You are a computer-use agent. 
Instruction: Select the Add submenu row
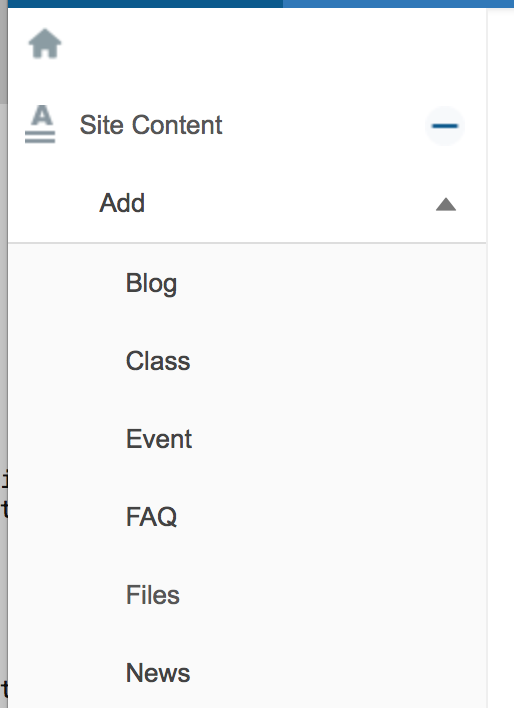pos(247,204)
